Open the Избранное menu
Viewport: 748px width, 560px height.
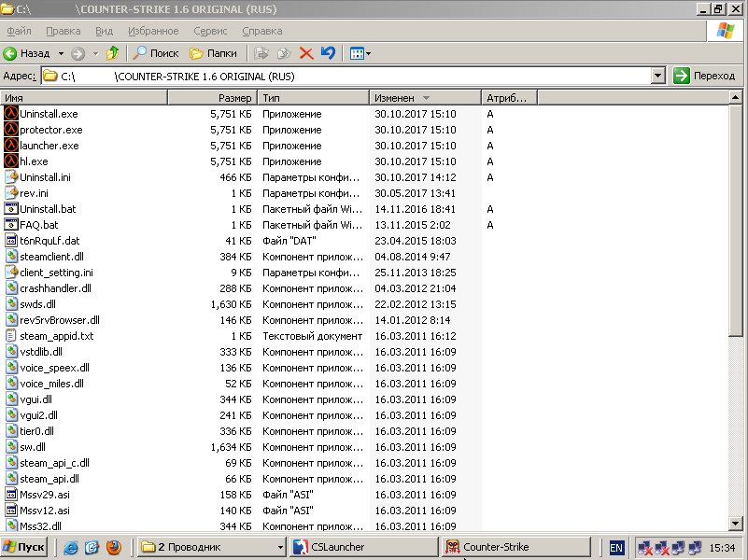[153, 31]
